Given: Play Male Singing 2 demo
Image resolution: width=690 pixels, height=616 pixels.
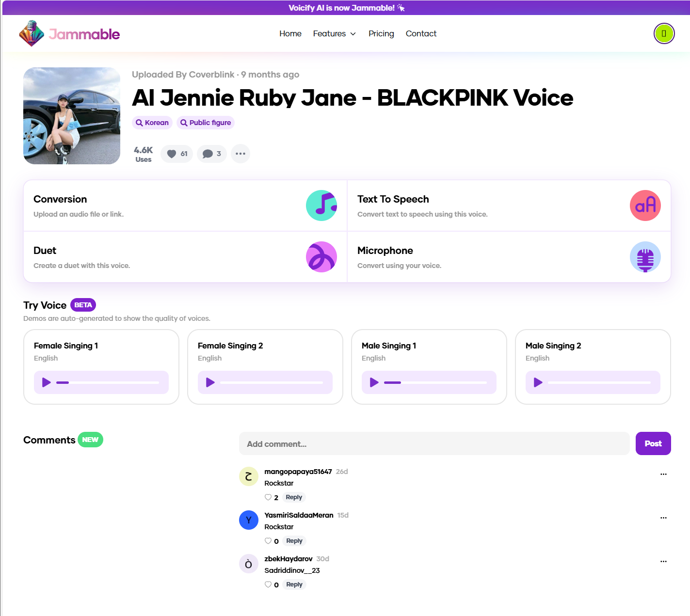Looking at the screenshot, I should pyautogui.click(x=538, y=382).
